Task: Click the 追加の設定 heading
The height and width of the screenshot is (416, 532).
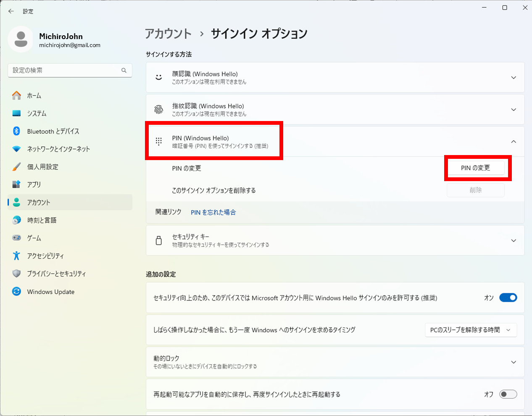Action: click(161, 274)
